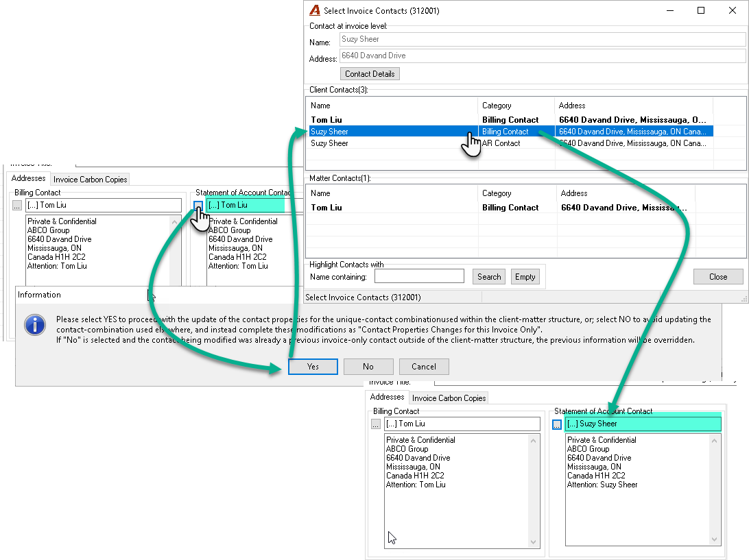Cancel the Information dialog
Image resolution: width=749 pixels, height=560 pixels.
point(424,367)
